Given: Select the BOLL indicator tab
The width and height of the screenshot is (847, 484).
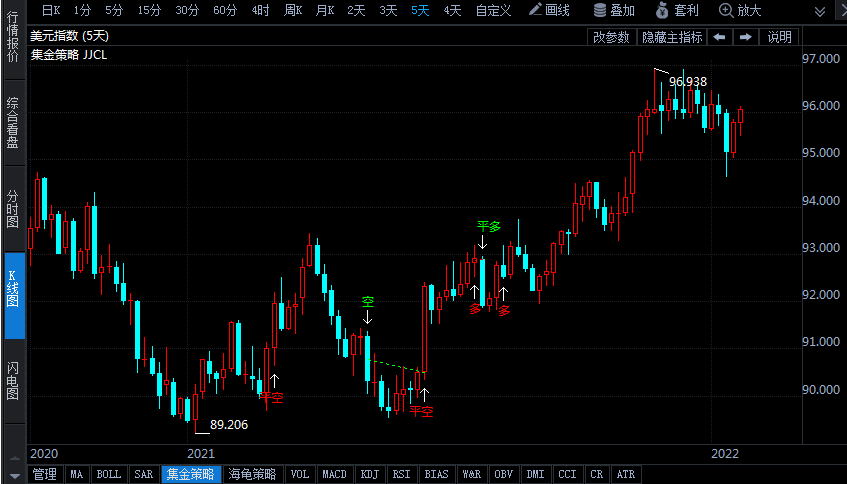Looking at the screenshot, I should point(109,474).
